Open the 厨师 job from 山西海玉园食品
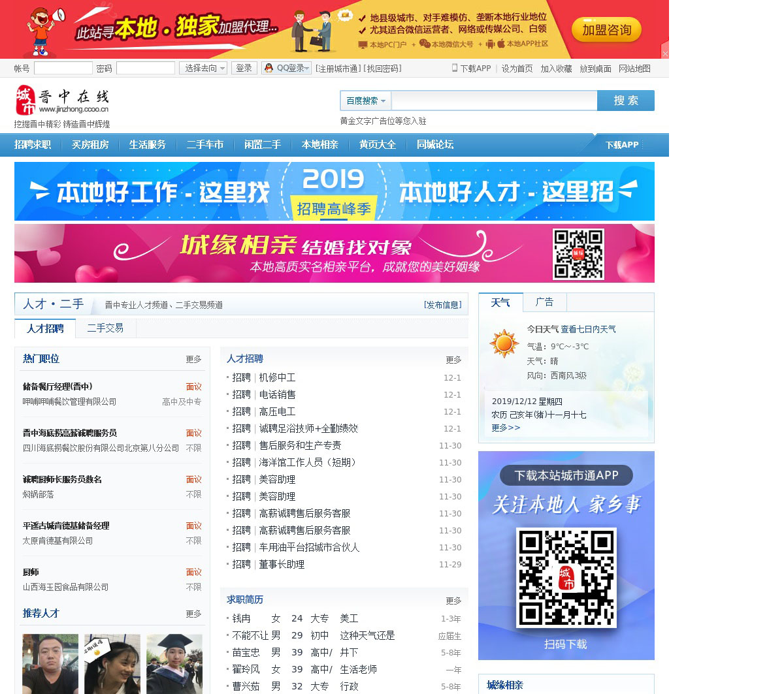Viewport: 784px width, 694px height. pyautogui.click(x=31, y=572)
